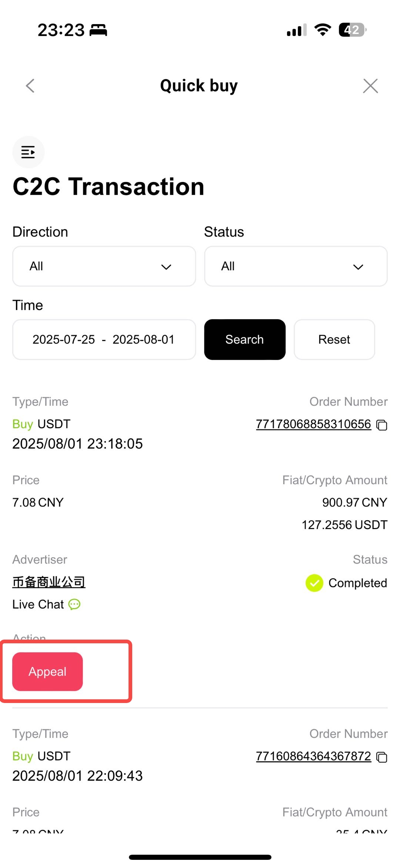
Task: Copy order number 771780688583​10656
Action: (382, 425)
